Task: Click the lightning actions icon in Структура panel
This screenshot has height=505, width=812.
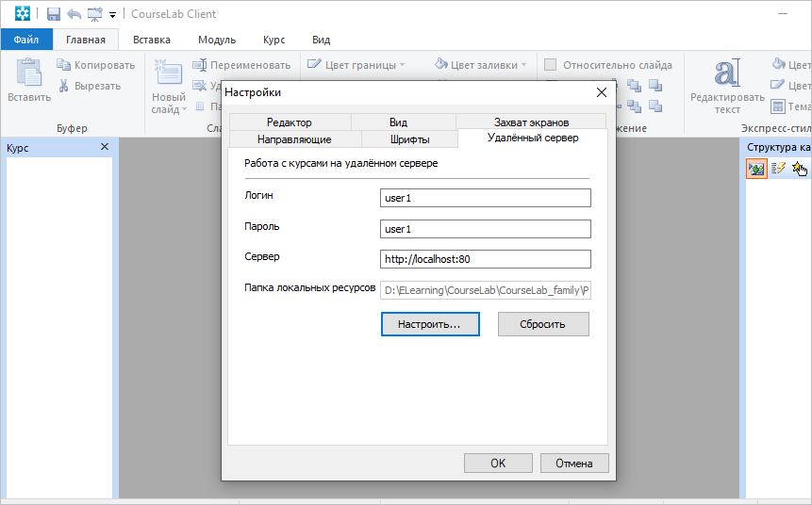Action: pyautogui.click(x=778, y=168)
